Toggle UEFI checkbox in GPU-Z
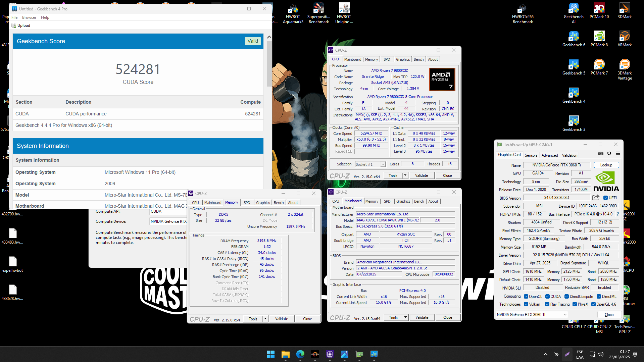The image size is (644, 362). click(x=606, y=198)
